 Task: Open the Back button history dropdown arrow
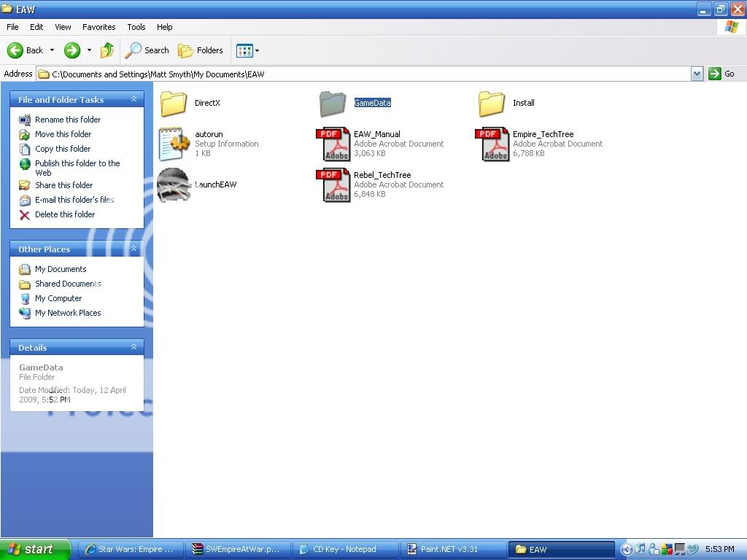[52, 50]
